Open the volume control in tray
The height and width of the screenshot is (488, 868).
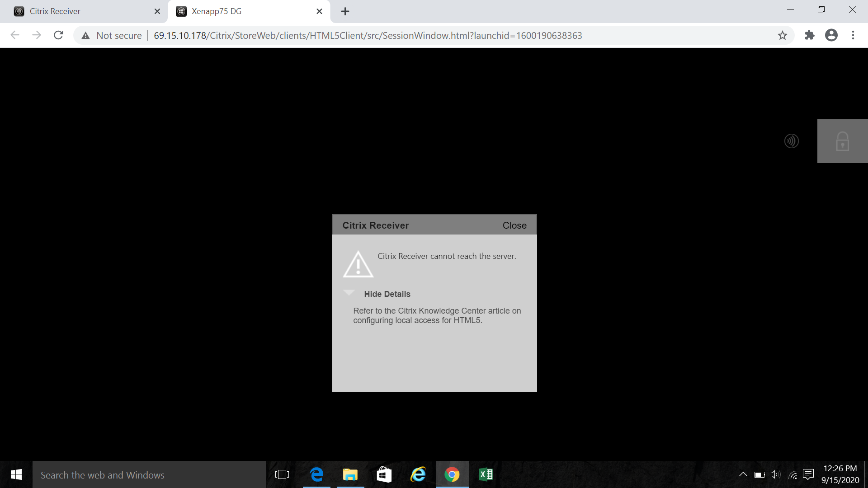tap(775, 474)
